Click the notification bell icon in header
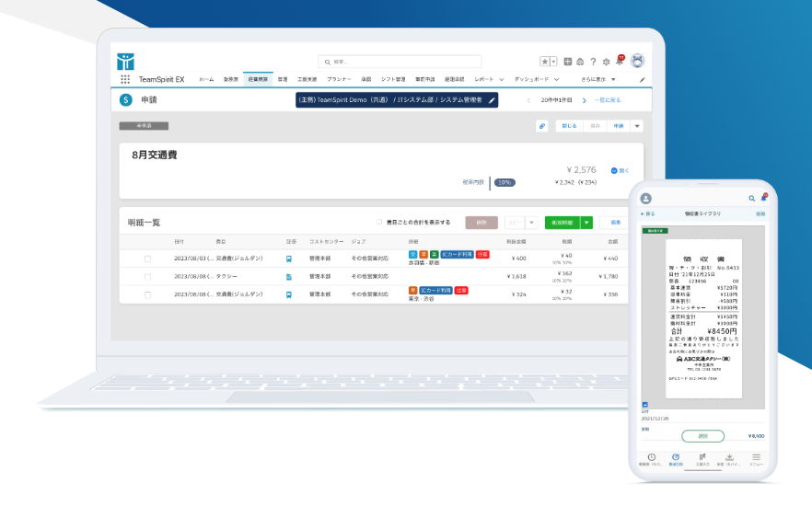The image size is (812, 506). tap(619, 61)
